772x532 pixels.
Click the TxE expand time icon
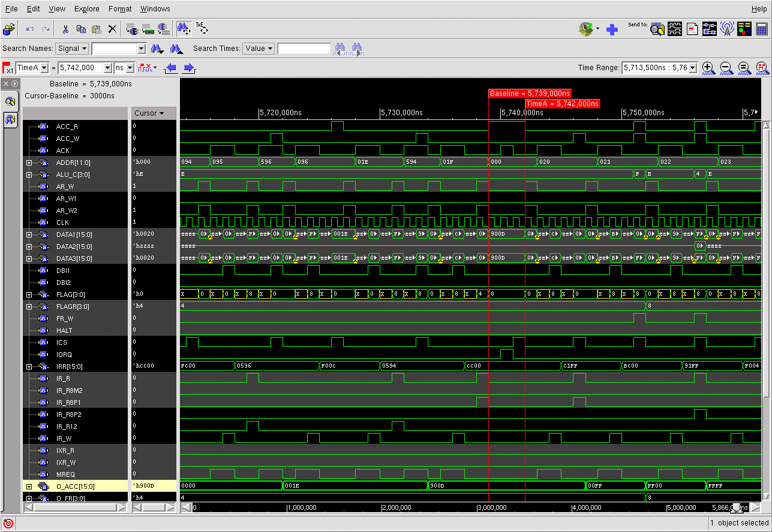pos(201,29)
